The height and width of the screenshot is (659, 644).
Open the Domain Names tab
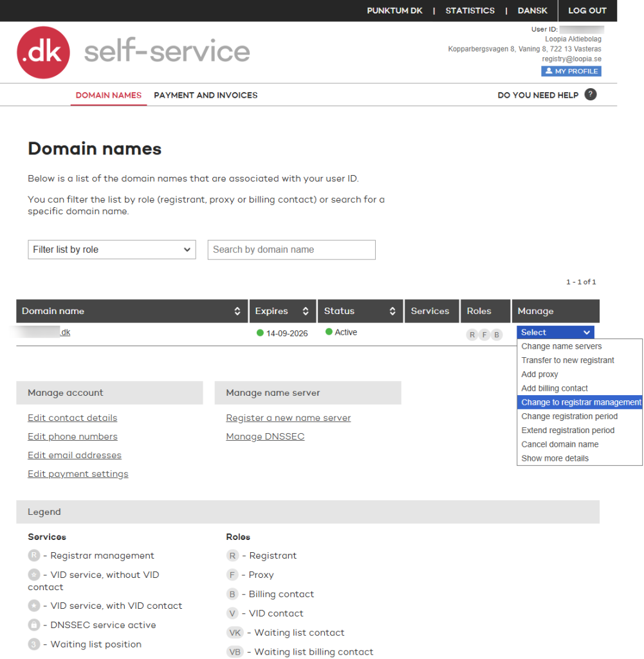[x=108, y=95]
